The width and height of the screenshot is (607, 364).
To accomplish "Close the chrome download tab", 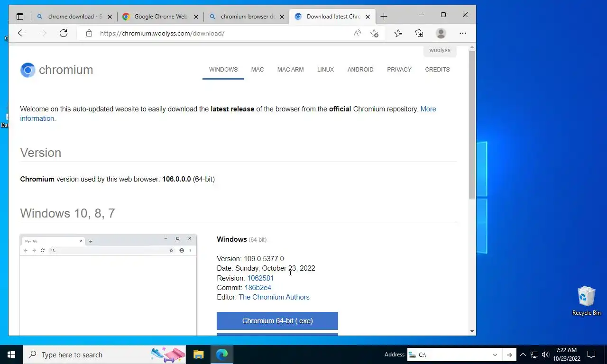I will pos(110,17).
